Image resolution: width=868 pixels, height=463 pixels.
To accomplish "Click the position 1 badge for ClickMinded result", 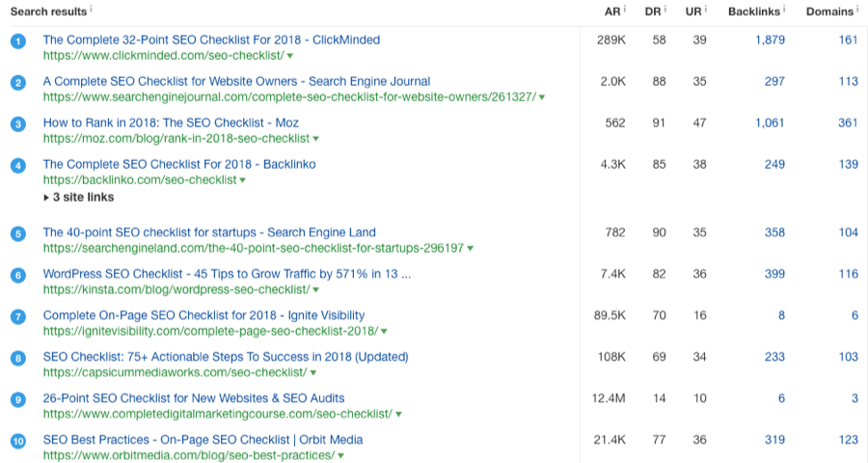I will pyautogui.click(x=18, y=41).
